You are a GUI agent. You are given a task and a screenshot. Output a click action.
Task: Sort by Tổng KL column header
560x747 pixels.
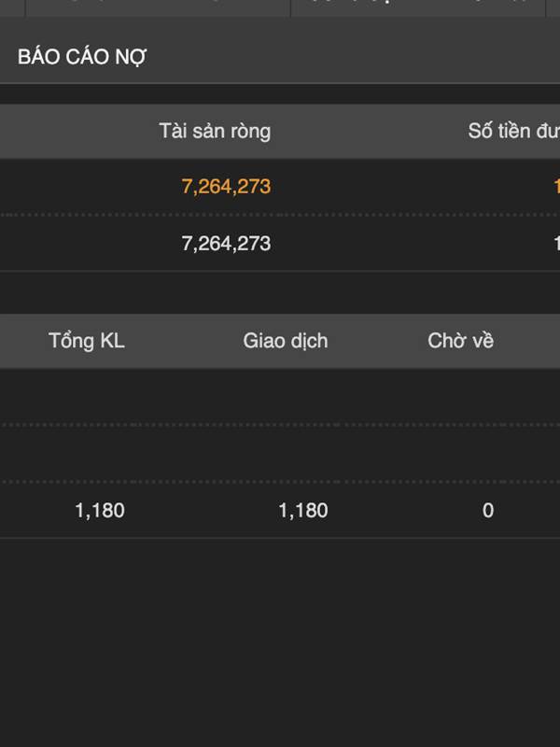click(87, 341)
